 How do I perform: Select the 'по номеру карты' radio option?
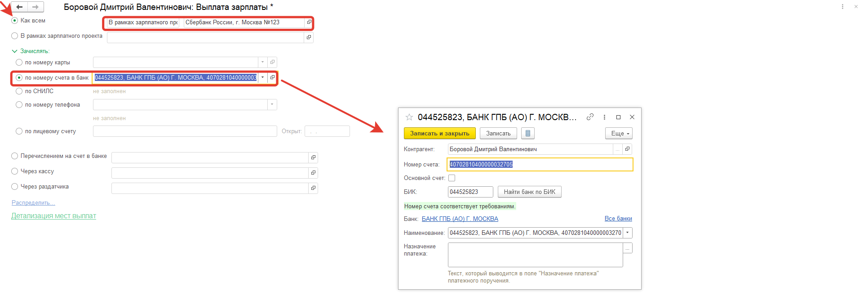pyautogui.click(x=19, y=63)
